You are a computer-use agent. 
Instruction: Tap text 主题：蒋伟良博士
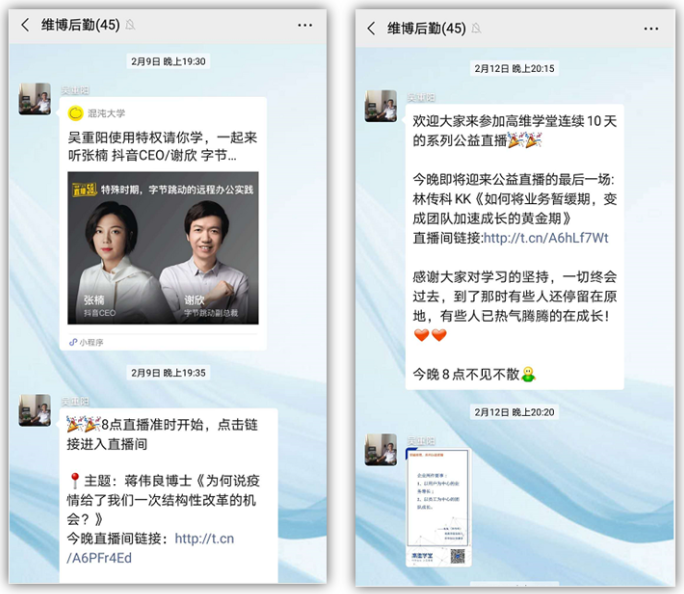[138, 481]
